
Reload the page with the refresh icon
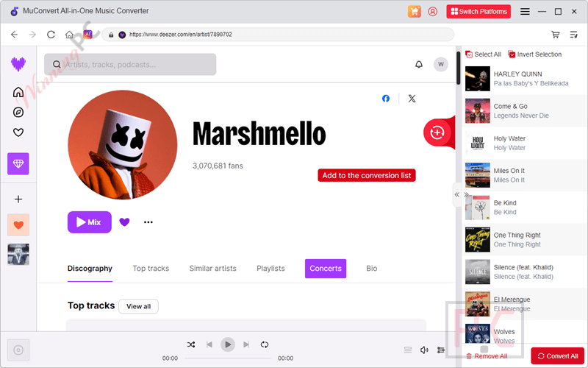[51, 35]
